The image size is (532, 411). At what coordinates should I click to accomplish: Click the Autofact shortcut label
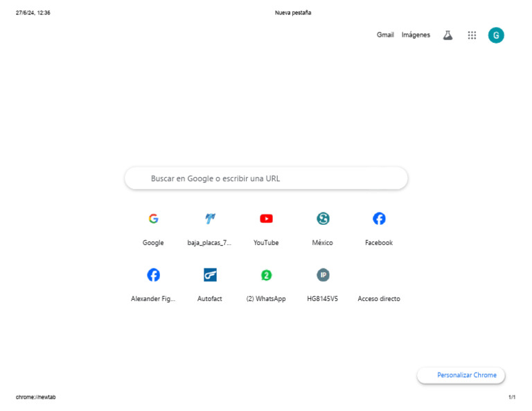click(209, 298)
